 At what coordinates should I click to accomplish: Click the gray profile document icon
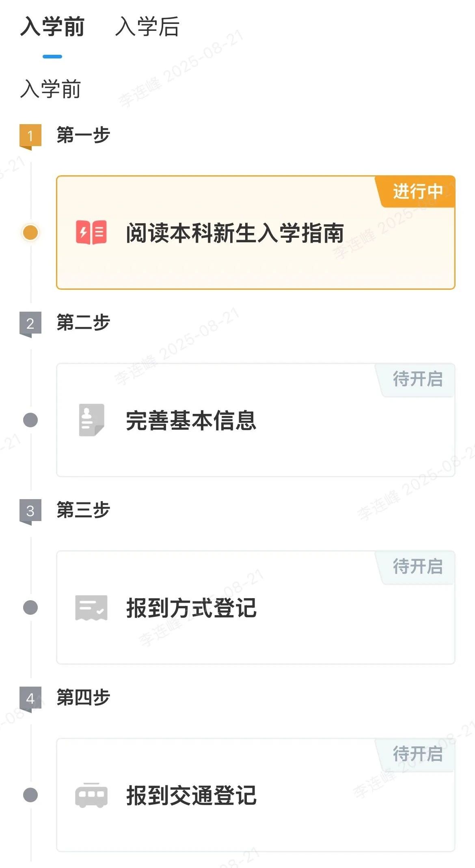click(91, 420)
